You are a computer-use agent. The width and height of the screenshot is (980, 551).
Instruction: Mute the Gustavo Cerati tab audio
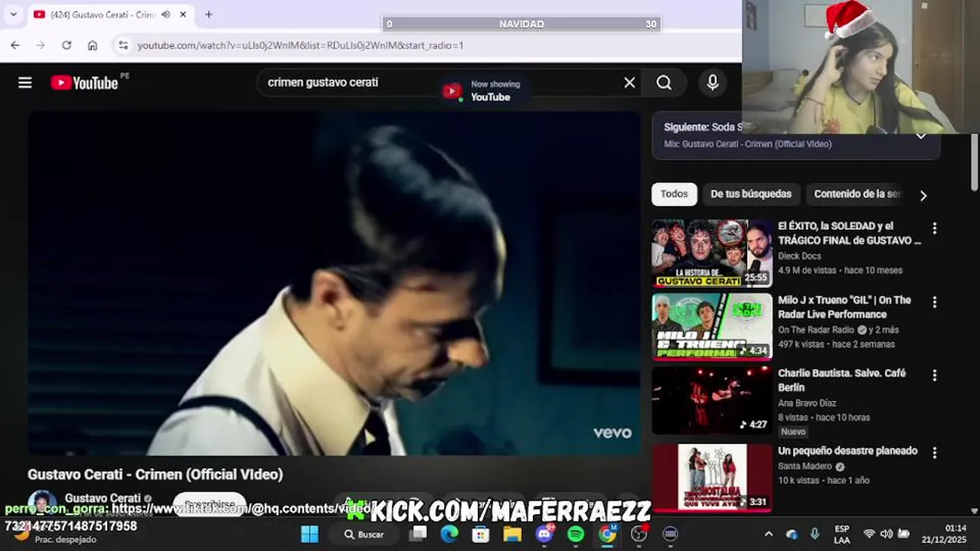click(166, 15)
